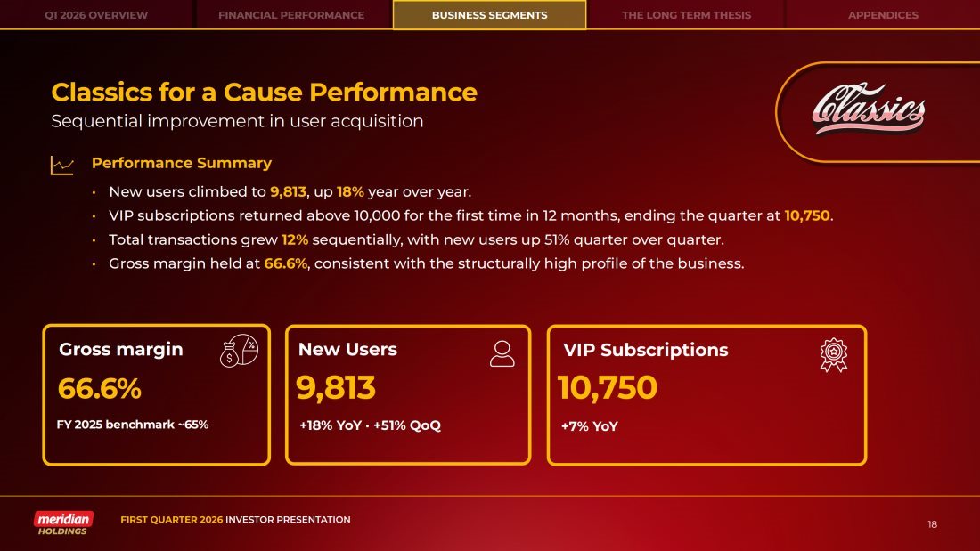Open the Appendices tab
The height and width of the screenshot is (551, 980).
tap(883, 15)
